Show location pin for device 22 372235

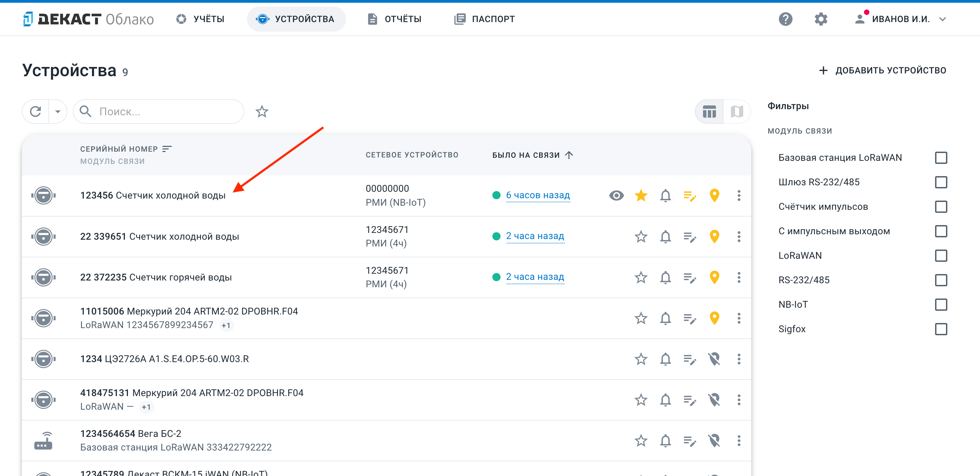point(715,277)
